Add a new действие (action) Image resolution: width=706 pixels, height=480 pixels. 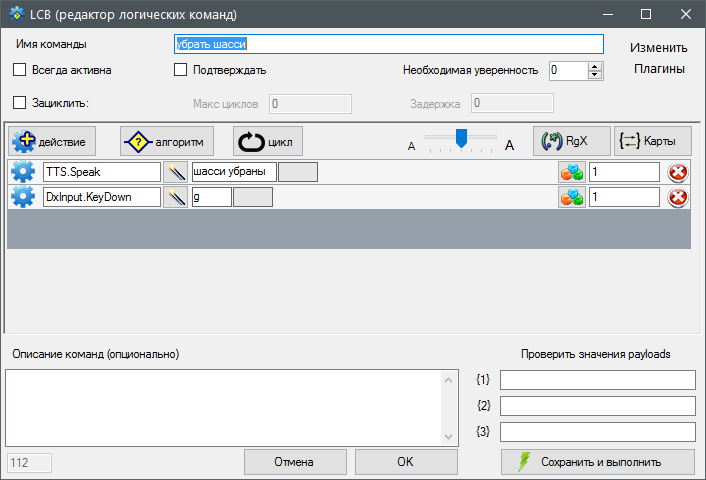click(x=52, y=141)
